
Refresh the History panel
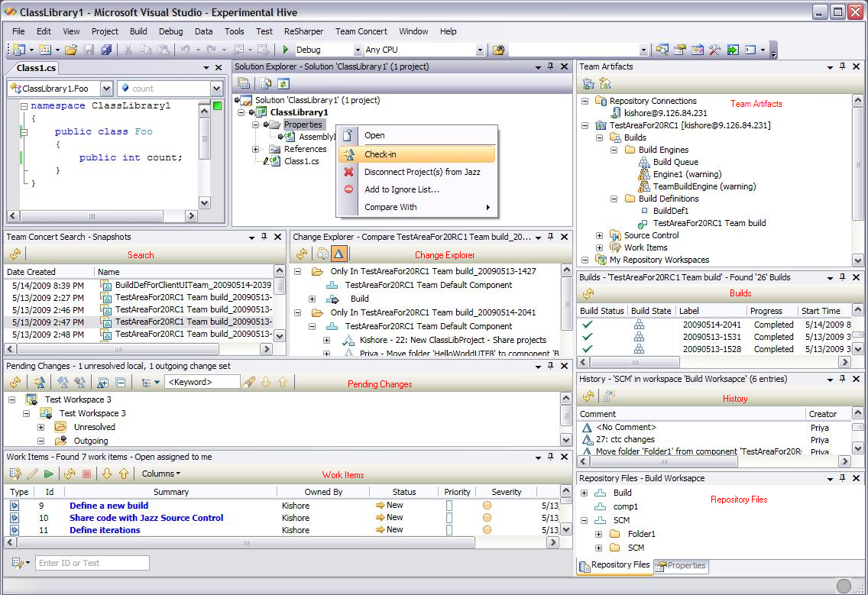tap(588, 396)
